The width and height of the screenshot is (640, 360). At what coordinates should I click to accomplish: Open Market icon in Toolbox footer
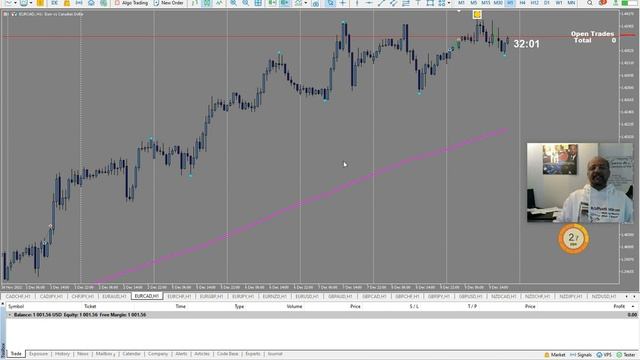tap(547, 355)
